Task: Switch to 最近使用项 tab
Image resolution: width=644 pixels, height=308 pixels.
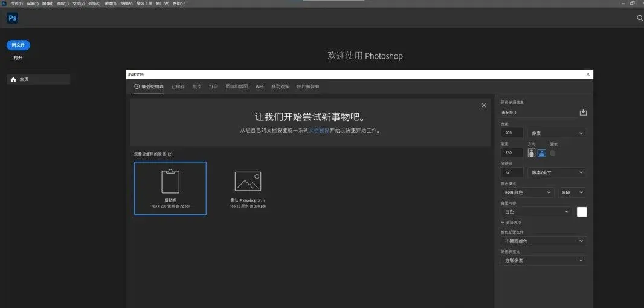Action: click(149, 87)
